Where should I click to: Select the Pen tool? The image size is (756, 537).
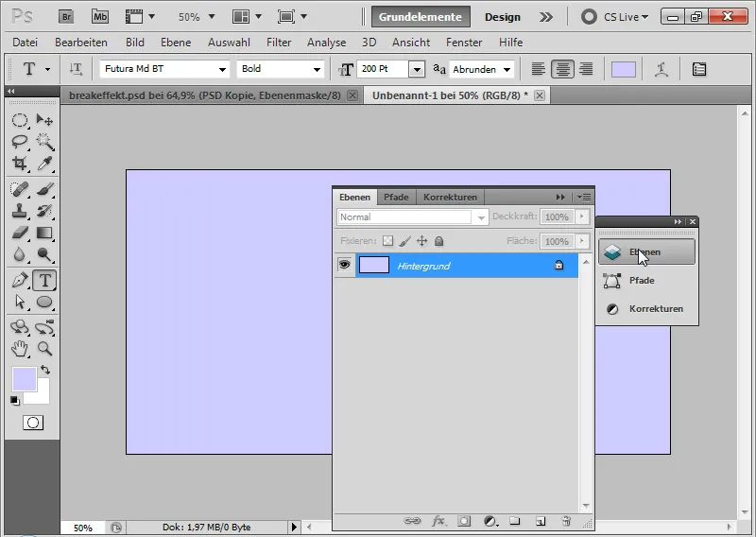(x=20, y=281)
